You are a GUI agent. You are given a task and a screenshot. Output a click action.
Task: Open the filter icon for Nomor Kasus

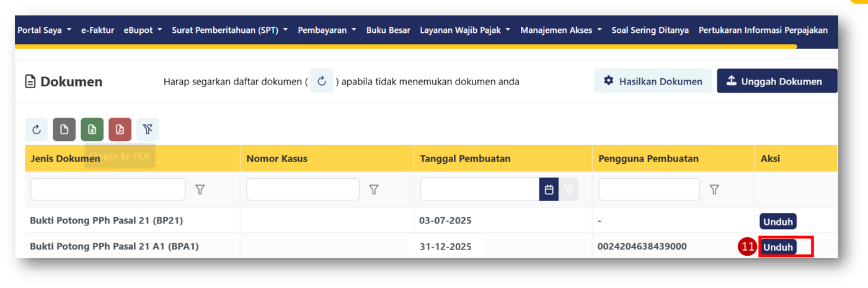coord(374,189)
